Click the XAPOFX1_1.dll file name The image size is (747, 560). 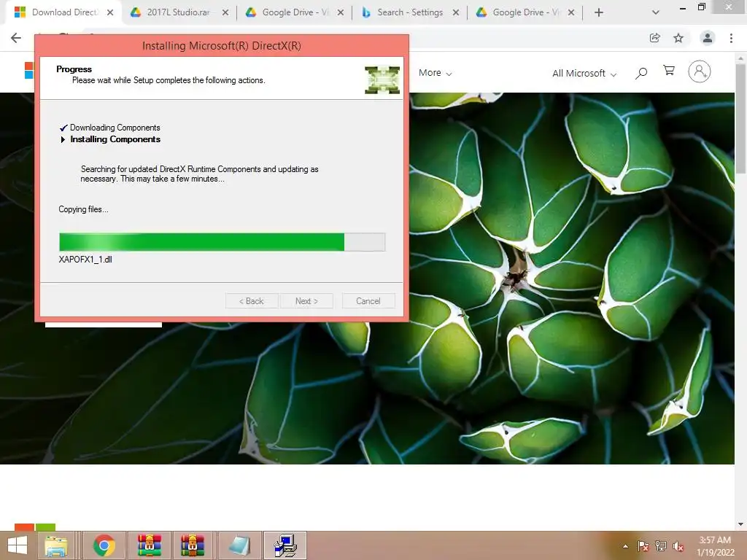85,260
